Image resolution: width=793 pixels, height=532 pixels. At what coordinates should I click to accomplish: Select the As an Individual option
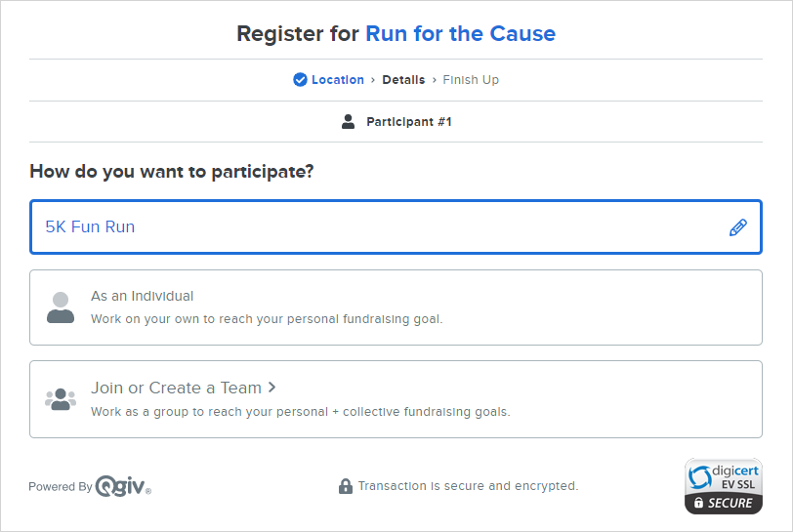click(x=396, y=307)
